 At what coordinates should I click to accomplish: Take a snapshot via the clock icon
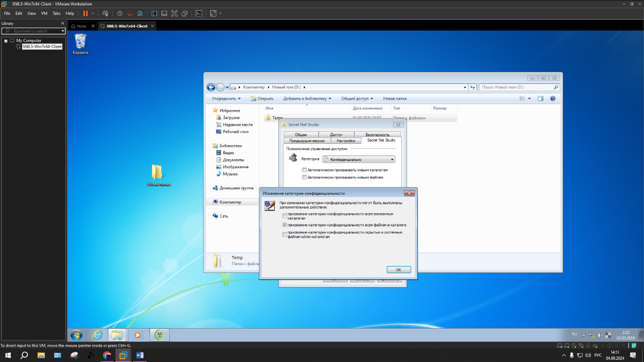120,14
